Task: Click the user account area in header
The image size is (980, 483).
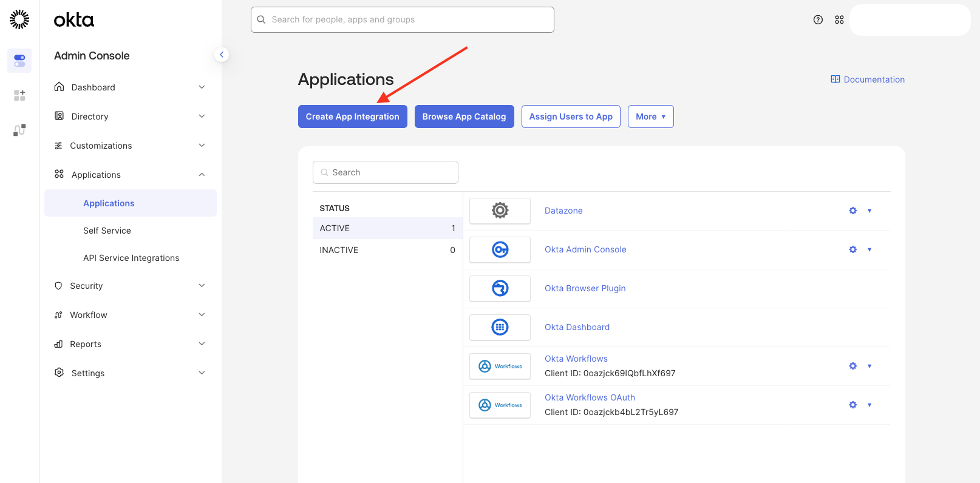Action: (910, 20)
